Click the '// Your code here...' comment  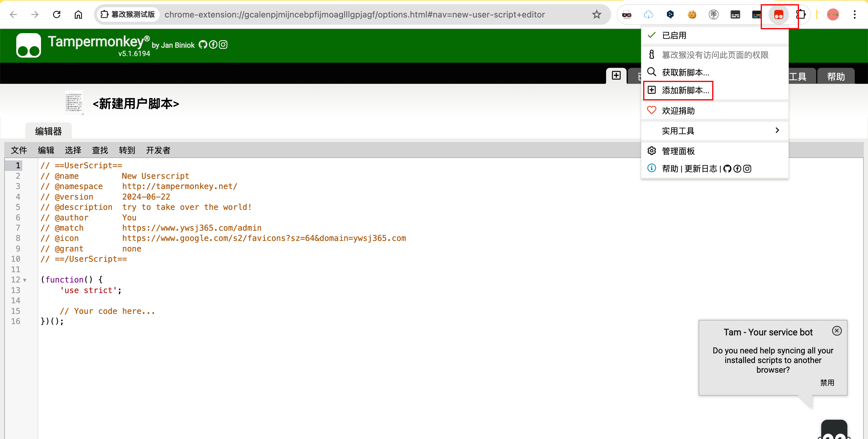(107, 311)
